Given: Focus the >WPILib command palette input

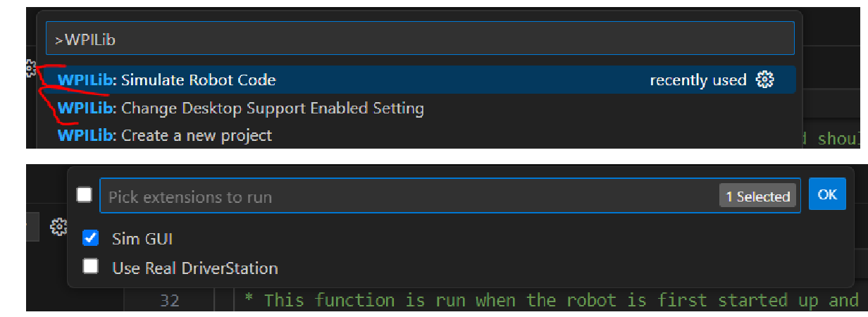Looking at the screenshot, I should click(x=420, y=38).
